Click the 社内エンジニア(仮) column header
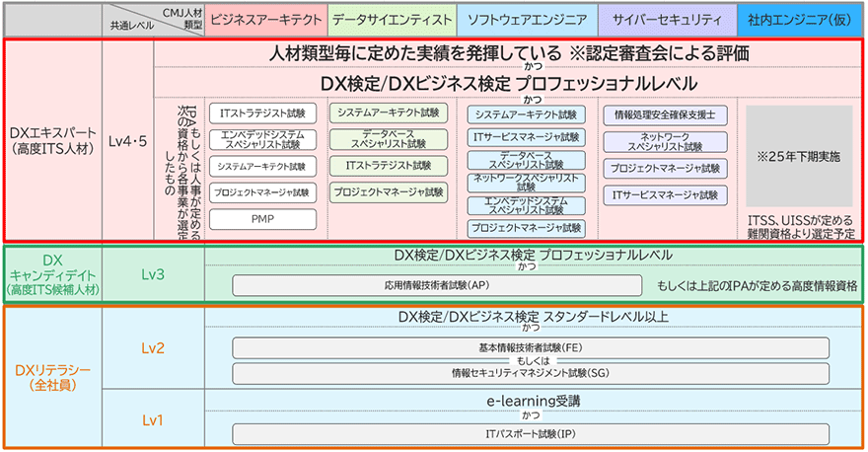Viewport: 868px width, 452px height. point(800,20)
